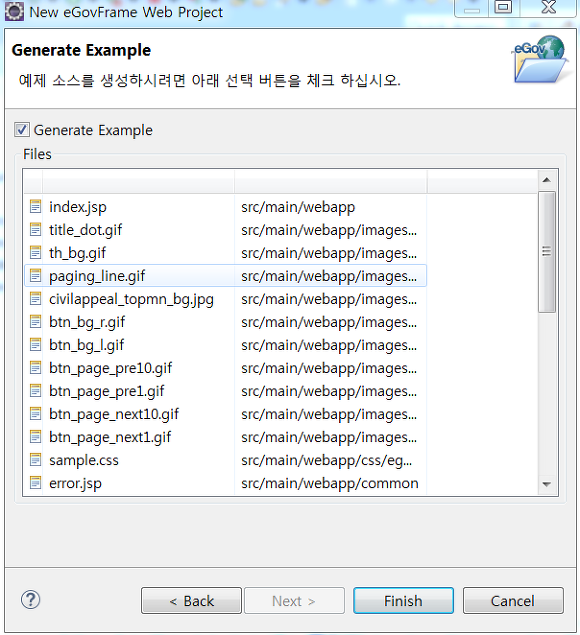Cancel the New eGovFrame Web Project wizard
The image size is (580, 635).
point(513,601)
